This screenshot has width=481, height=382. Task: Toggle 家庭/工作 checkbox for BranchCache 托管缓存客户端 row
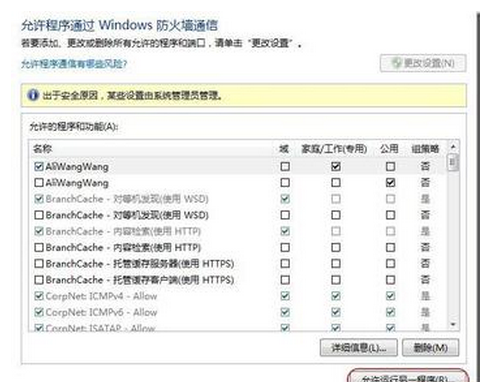click(336, 280)
